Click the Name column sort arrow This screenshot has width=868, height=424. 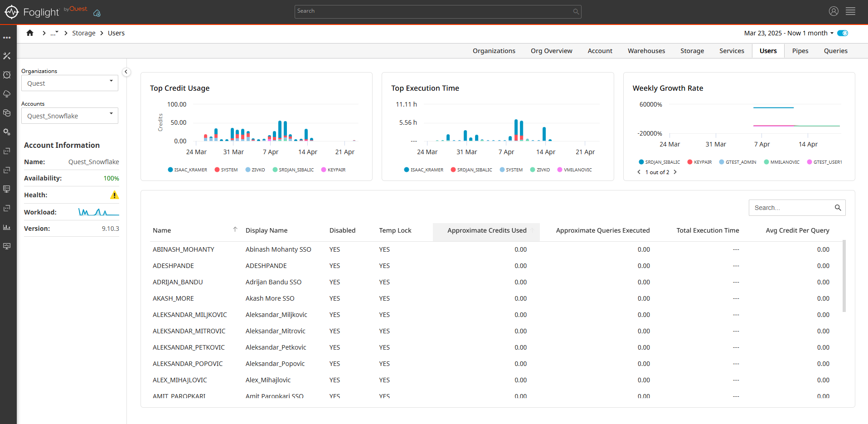tap(235, 229)
